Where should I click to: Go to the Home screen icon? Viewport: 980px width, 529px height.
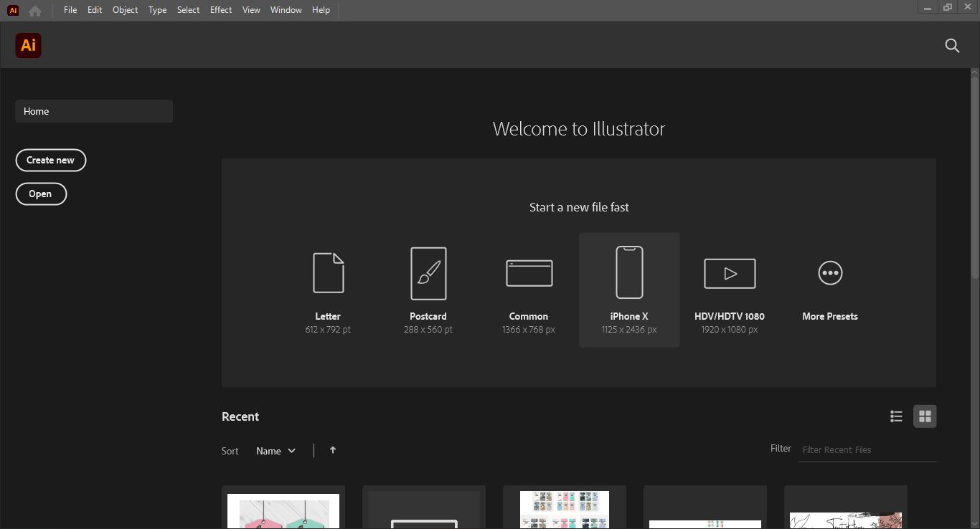coord(34,11)
